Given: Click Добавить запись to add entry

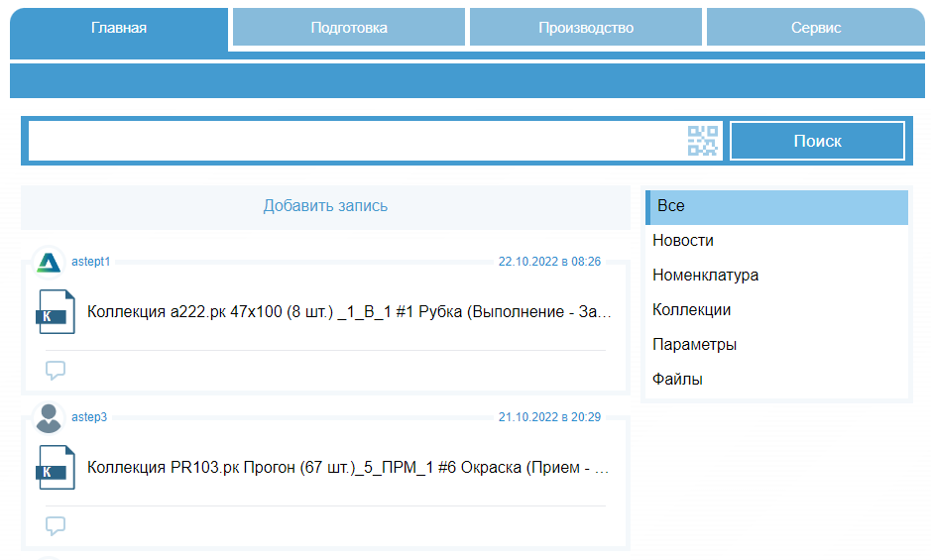Looking at the screenshot, I should (x=325, y=206).
